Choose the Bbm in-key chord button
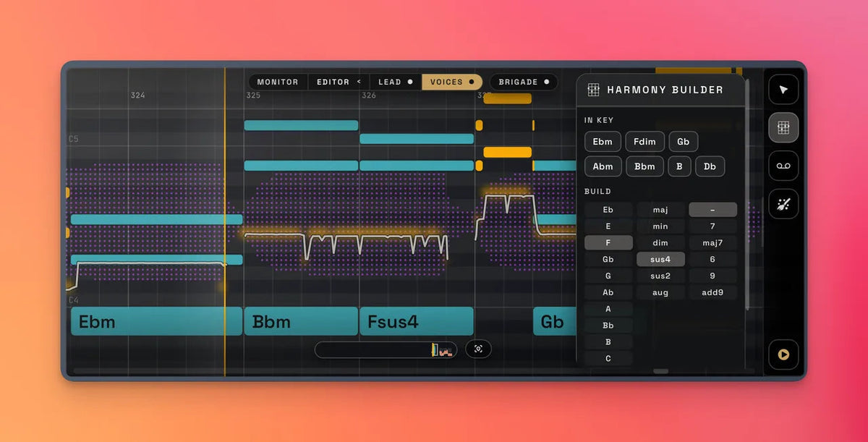Viewport: 868px width, 442px height. [644, 166]
